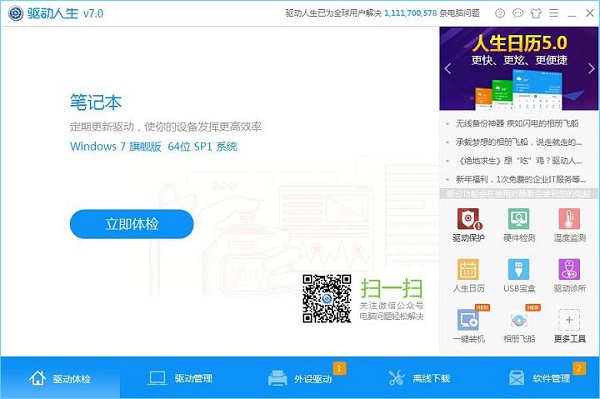This screenshot has height=399, width=600.
Task: Click the WeChat QR code image
Action: 327,299
